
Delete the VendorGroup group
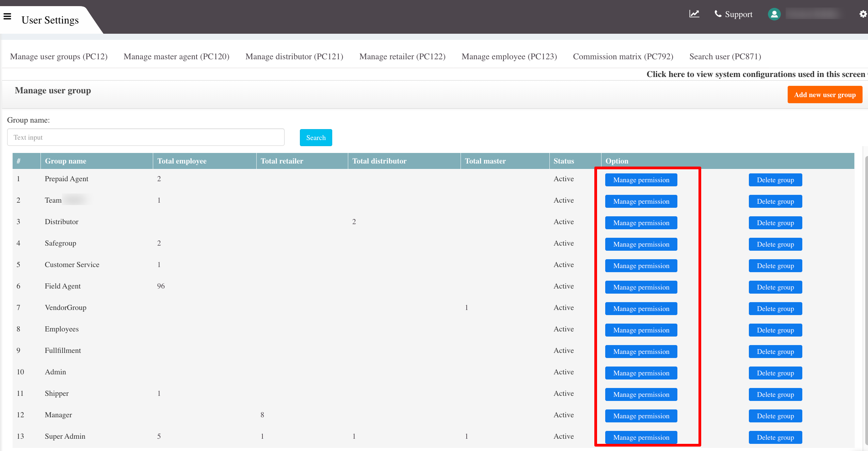(775, 309)
